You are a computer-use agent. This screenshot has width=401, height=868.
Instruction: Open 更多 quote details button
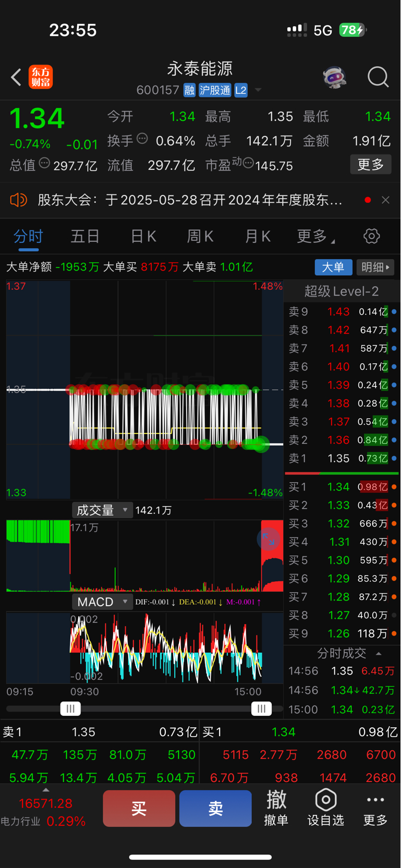(371, 165)
